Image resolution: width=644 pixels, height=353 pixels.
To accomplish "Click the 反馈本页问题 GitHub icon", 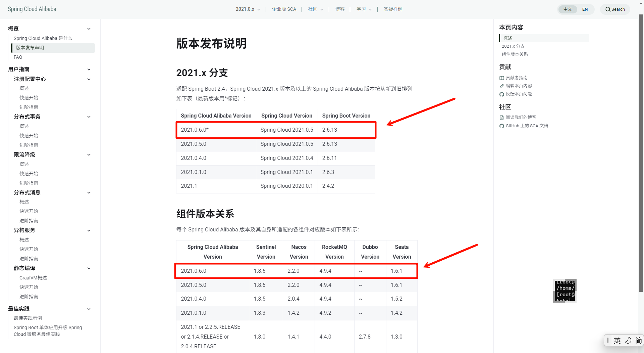I will [502, 94].
